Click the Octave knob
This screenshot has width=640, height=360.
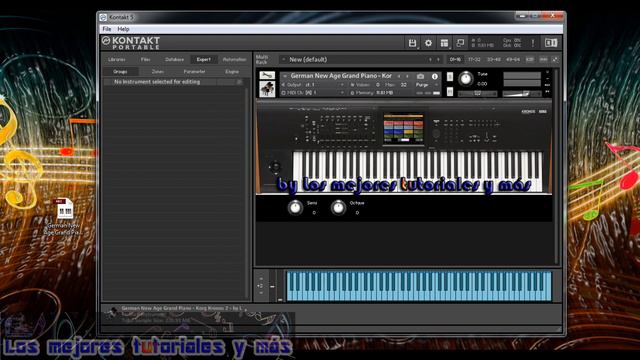(338, 207)
